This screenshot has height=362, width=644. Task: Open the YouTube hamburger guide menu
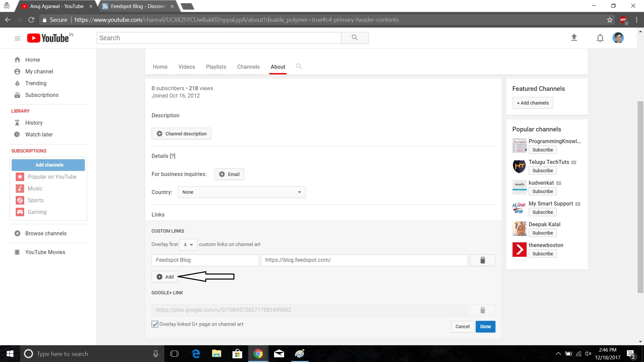pyautogui.click(x=17, y=38)
